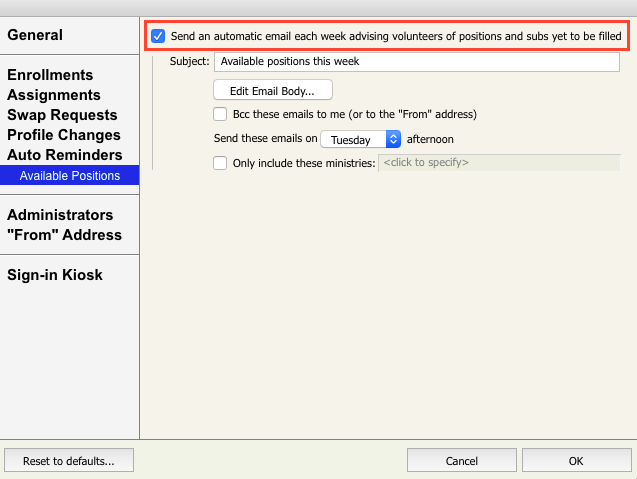637x479 pixels.
Task: Enable Bcc these emails to me
Action: [220, 114]
